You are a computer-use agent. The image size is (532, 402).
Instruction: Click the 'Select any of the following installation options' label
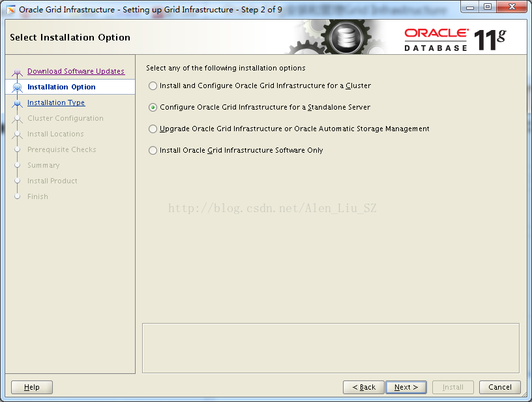coord(226,68)
